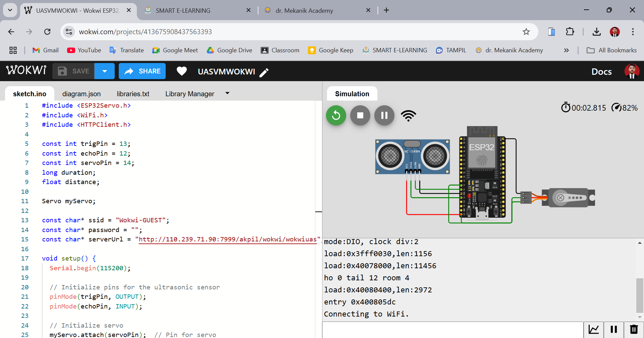644x338 pixels.
Task: Open the Google Meet bookmark
Action: click(x=175, y=50)
